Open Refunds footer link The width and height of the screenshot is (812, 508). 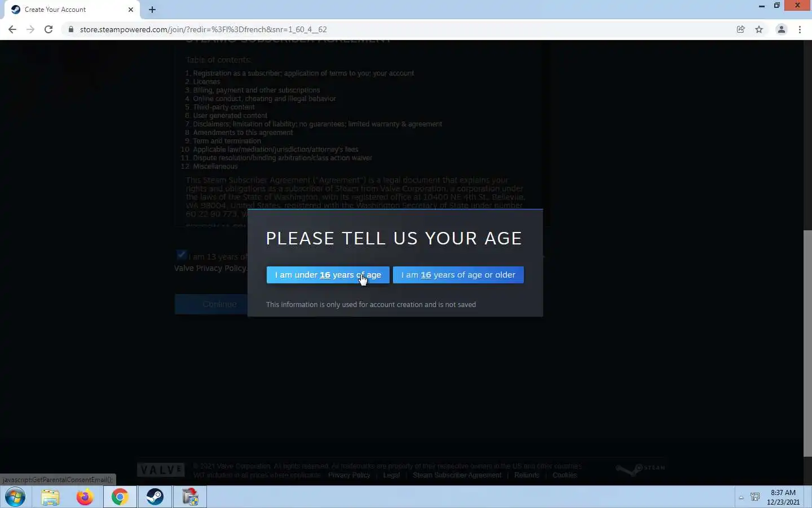tap(527, 475)
